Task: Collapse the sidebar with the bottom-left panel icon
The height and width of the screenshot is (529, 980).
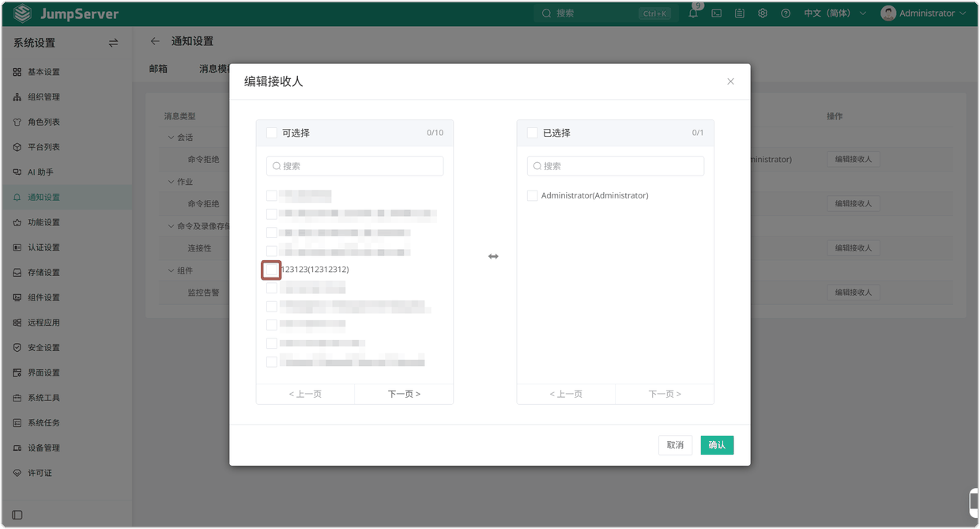Action: tap(17, 515)
